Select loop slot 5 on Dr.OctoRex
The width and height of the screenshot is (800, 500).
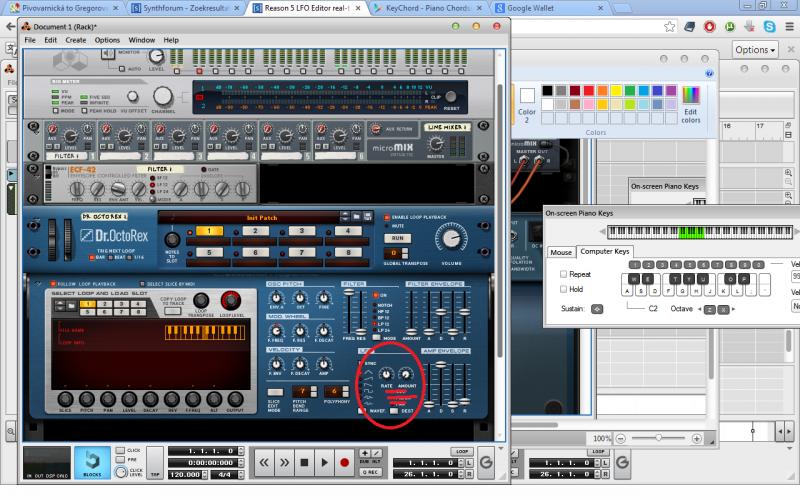(x=208, y=253)
